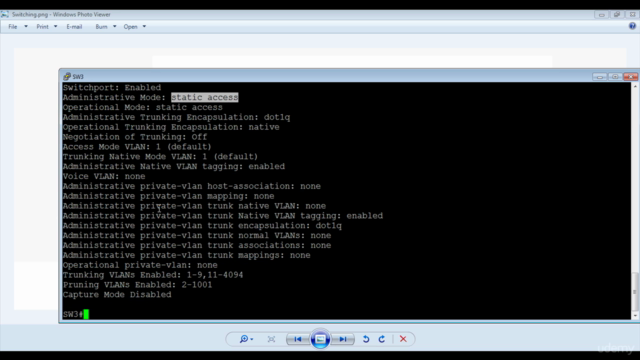
Task: Click 'Operational private-vlan: none' line
Action: pos(140,265)
